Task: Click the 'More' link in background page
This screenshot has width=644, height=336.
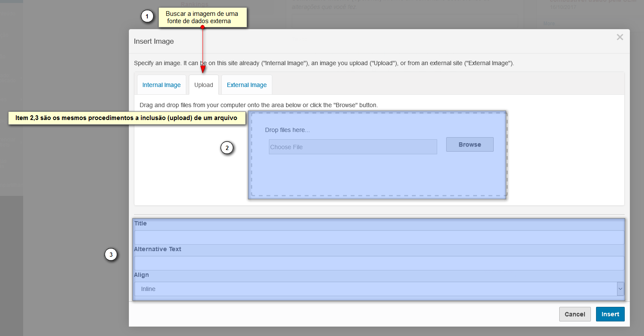Action: pos(549,24)
